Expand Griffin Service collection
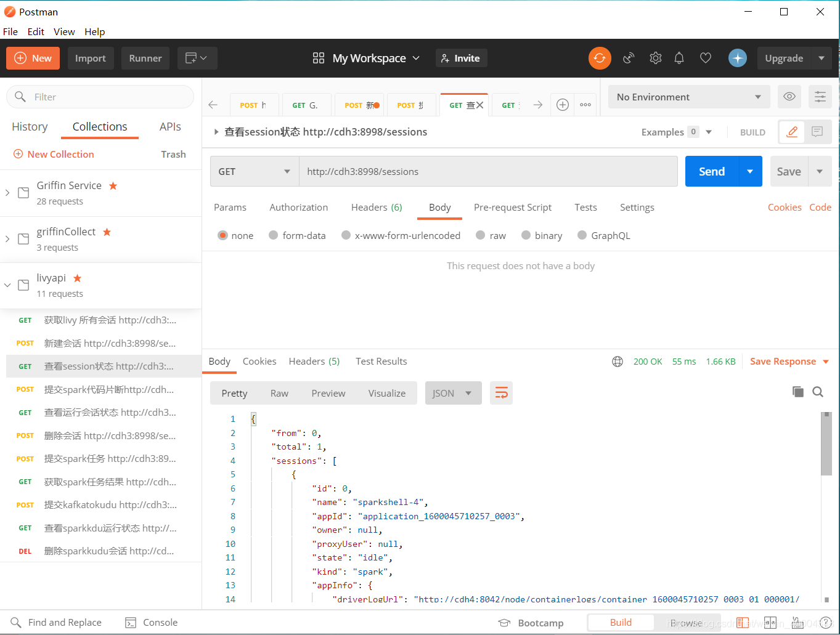Screen dimensions: 840x635 pyautogui.click(x=7, y=193)
